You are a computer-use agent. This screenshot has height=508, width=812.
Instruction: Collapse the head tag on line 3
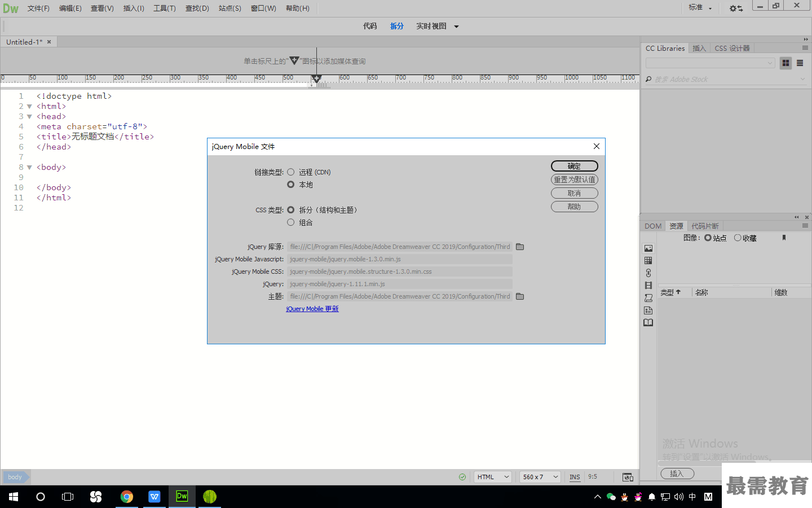pyautogui.click(x=29, y=116)
